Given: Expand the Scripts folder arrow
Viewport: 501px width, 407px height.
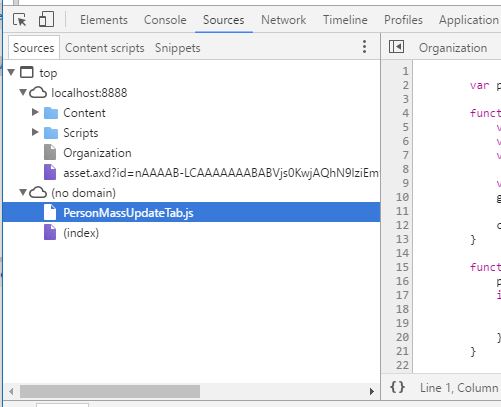Looking at the screenshot, I should coord(35,132).
